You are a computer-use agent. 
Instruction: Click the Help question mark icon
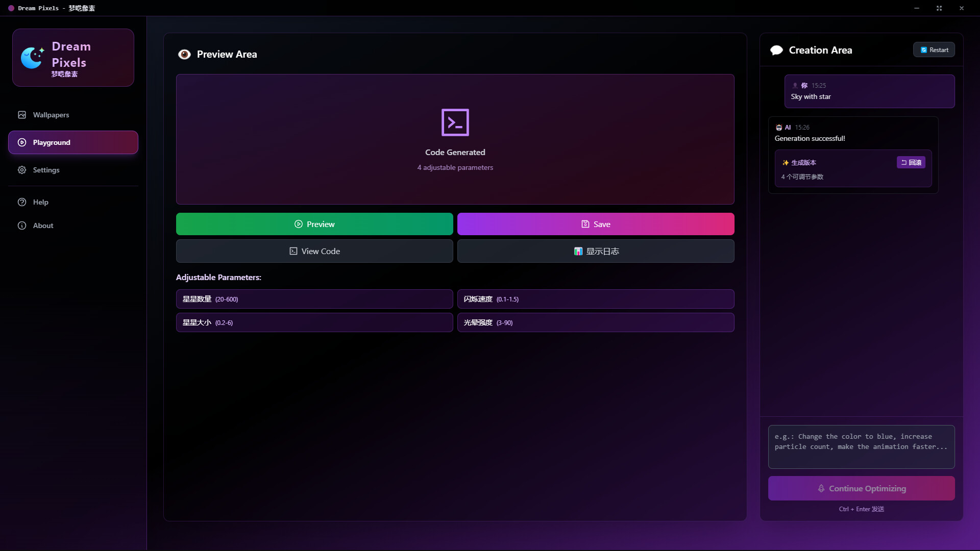point(22,202)
